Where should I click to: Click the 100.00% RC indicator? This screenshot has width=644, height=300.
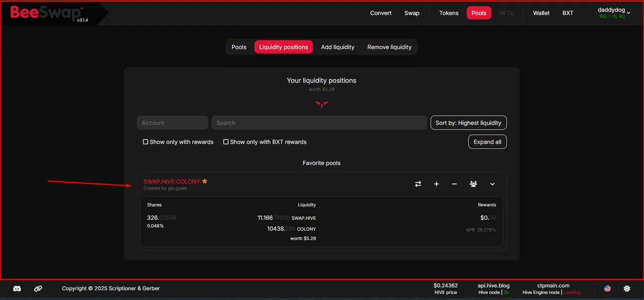pos(612,17)
